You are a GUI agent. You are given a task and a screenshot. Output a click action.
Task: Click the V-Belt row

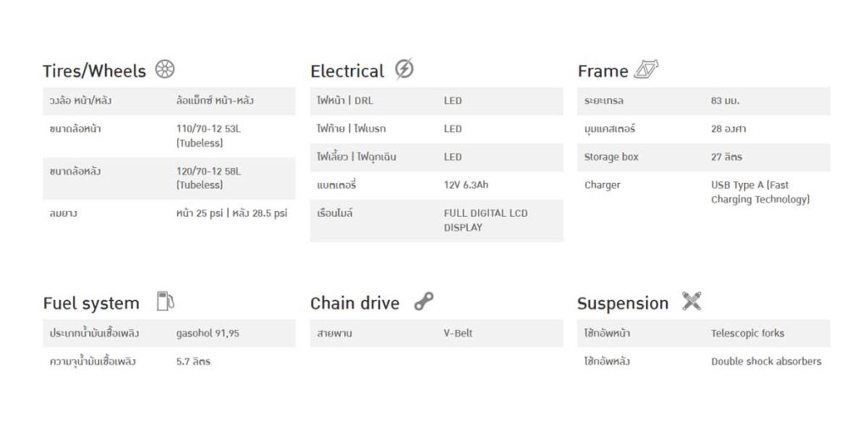coord(437,333)
